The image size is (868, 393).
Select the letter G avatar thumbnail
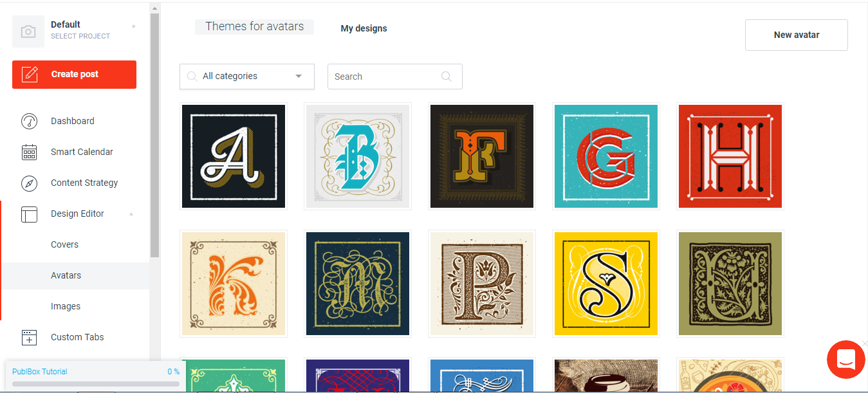[x=605, y=156]
